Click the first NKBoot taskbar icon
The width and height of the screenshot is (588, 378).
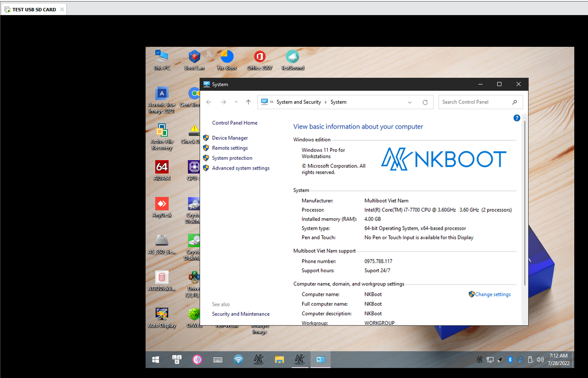pos(259,360)
